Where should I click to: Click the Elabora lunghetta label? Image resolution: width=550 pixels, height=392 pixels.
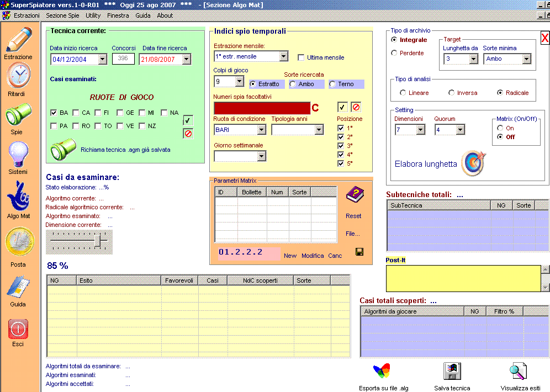click(426, 164)
